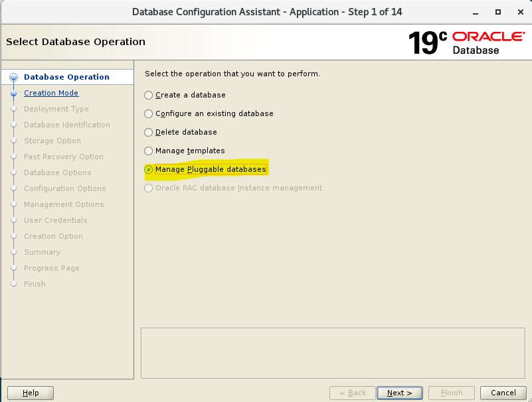Click the Storage Option step in sidebar
532x402 pixels.
52,141
